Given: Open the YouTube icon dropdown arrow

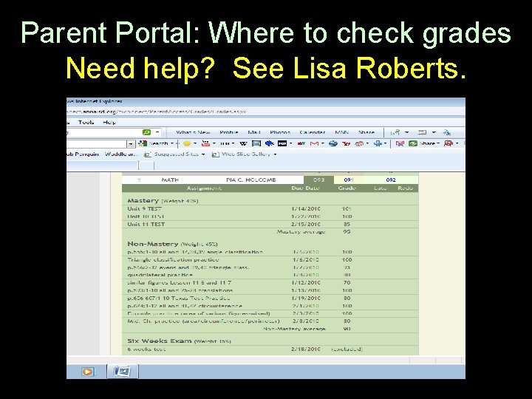Looking at the screenshot, I should pos(214,143).
